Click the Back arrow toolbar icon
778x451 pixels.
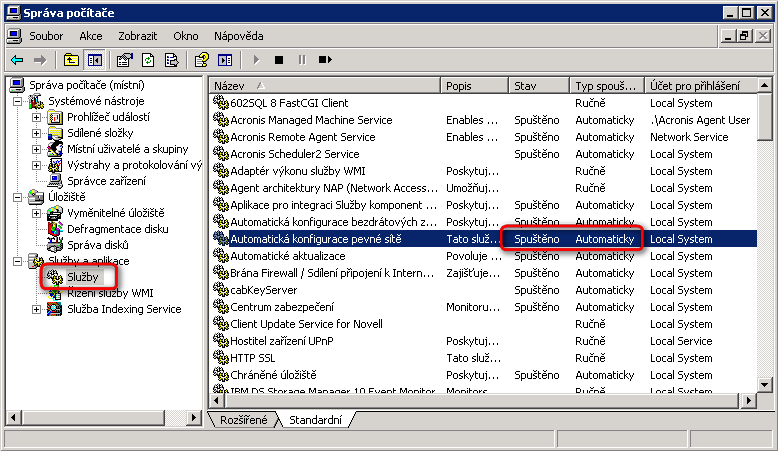pos(17,60)
